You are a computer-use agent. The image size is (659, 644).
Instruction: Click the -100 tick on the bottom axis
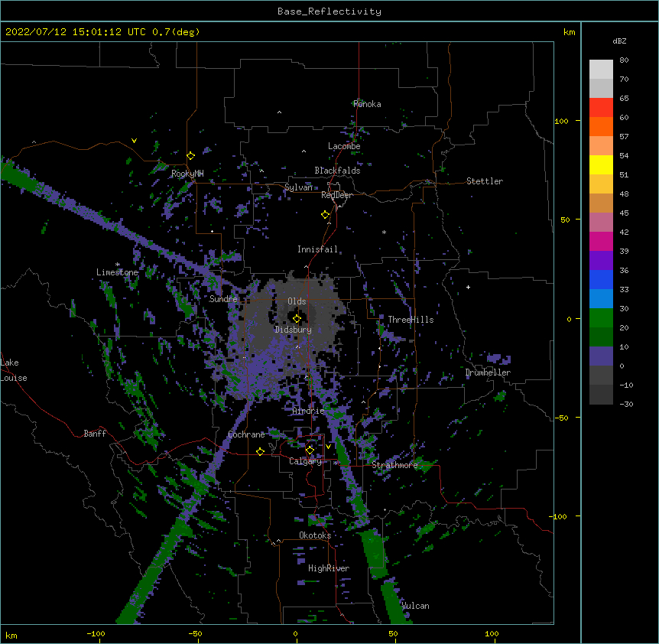click(x=96, y=634)
